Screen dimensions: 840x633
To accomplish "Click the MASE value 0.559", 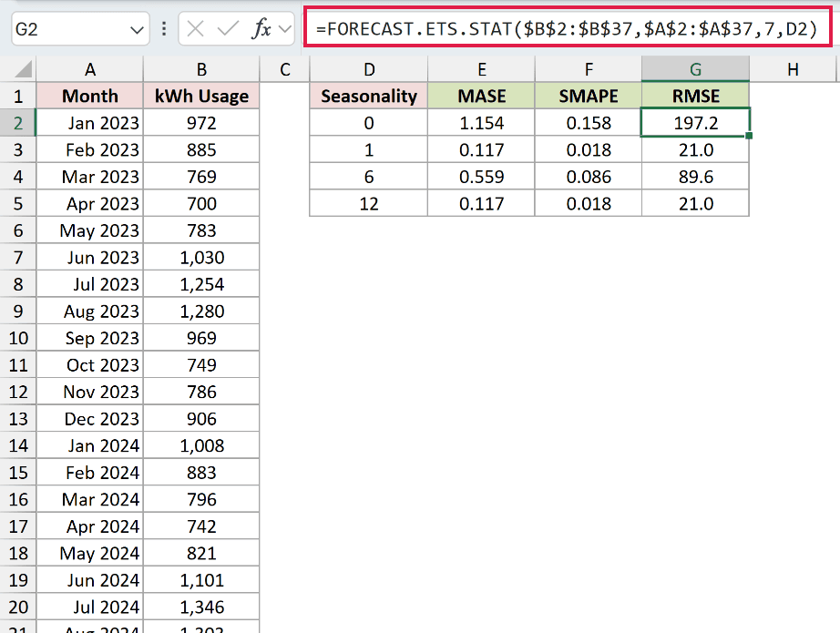I will click(482, 177).
